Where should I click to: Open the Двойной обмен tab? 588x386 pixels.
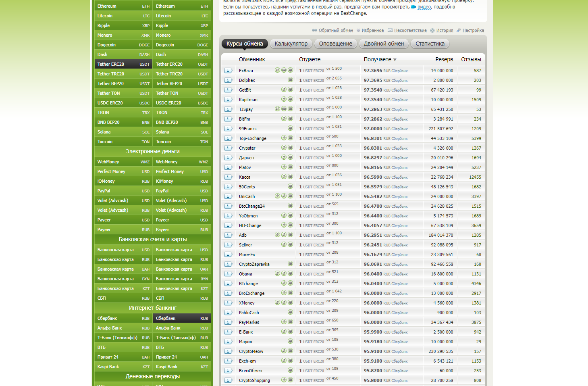[x=384, y=44]
